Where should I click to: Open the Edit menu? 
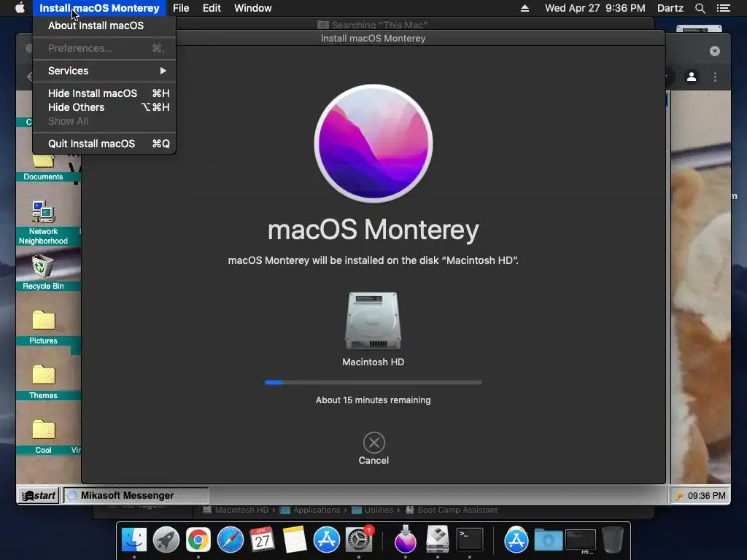tap(212, 8)
